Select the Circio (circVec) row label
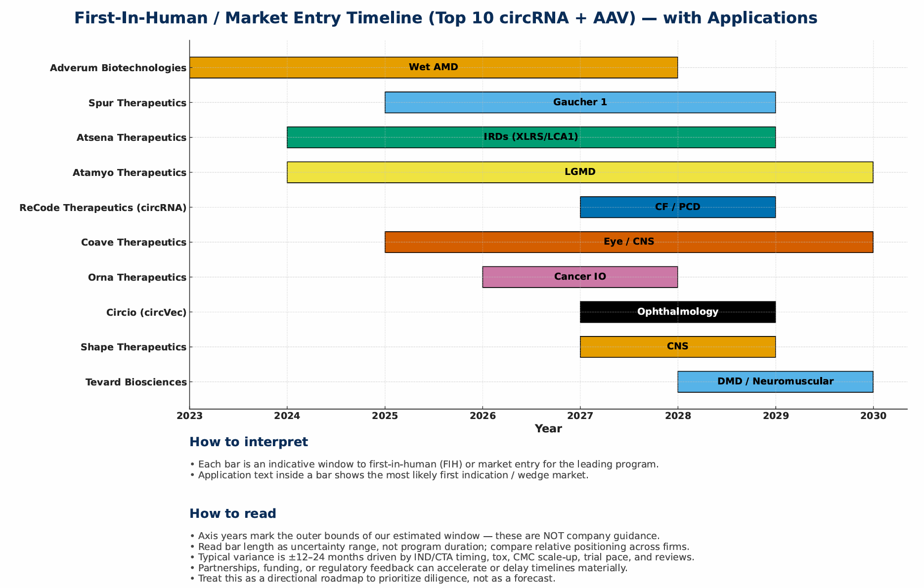Image resolution: width=924 pixels, height=588 pixels. click(146, 312)
